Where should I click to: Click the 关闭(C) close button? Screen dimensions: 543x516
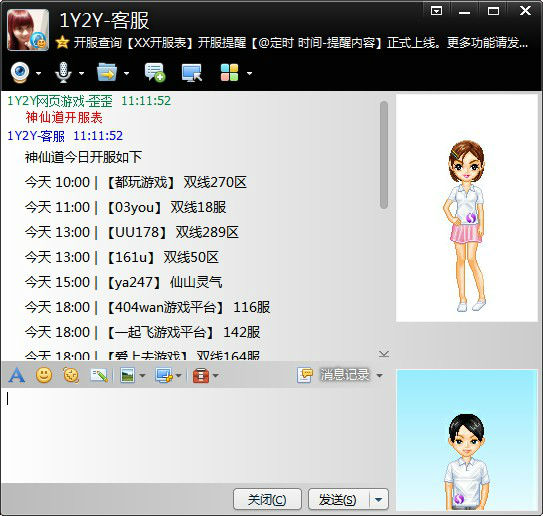(267, 500)
